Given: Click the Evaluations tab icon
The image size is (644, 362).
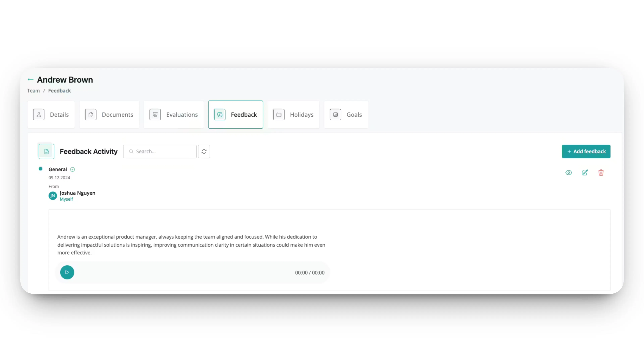Looking at the screenshot, I should click(155, 114).
